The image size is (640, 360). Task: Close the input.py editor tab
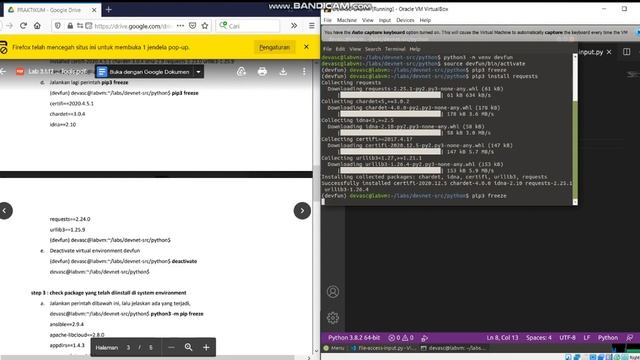pyautogui.click(x=609, y=52)
